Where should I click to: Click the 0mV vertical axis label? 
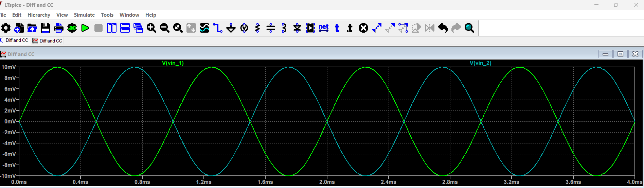coord(10,121)
